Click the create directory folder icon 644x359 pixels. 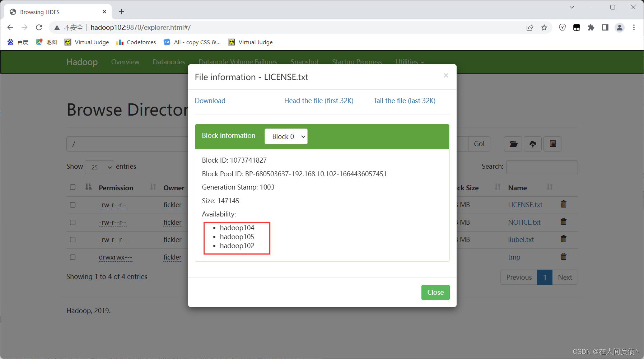click(513, 144)
